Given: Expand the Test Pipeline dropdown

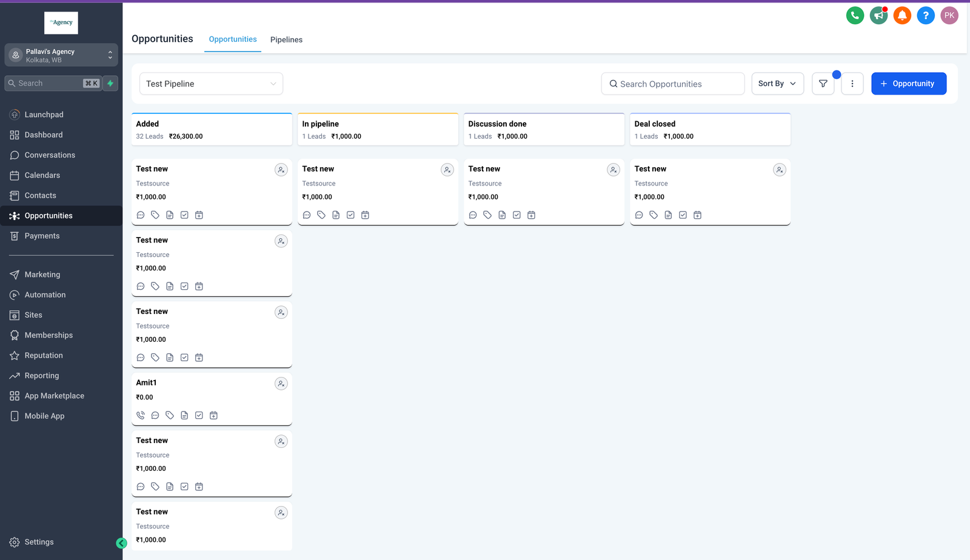Looking at the screenshot, I should pyautogui.click(x=211, y=84).
